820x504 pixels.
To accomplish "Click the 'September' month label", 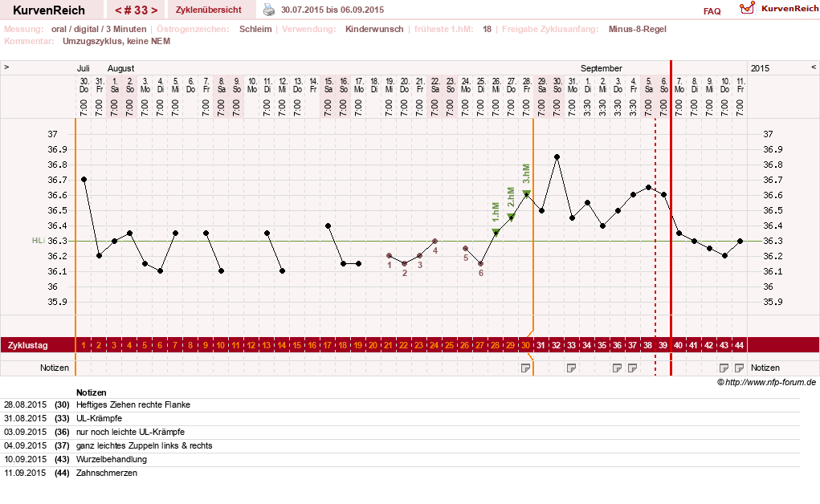I will 601,68.
